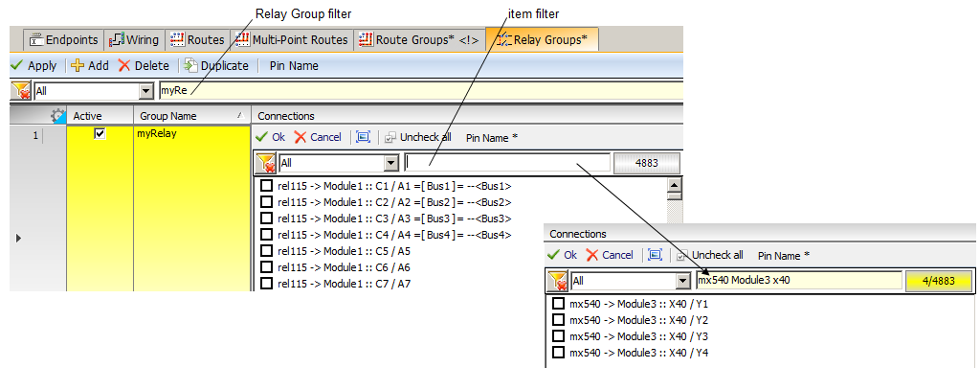
Task: Click Cancel in the upper Connections panel
Action: coord(318,137)
